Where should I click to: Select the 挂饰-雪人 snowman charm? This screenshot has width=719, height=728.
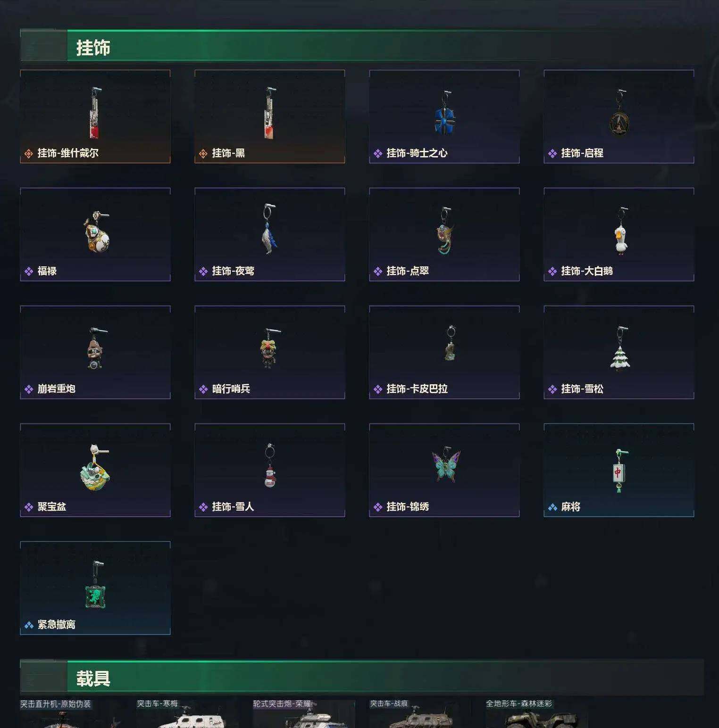pos(270,470)
